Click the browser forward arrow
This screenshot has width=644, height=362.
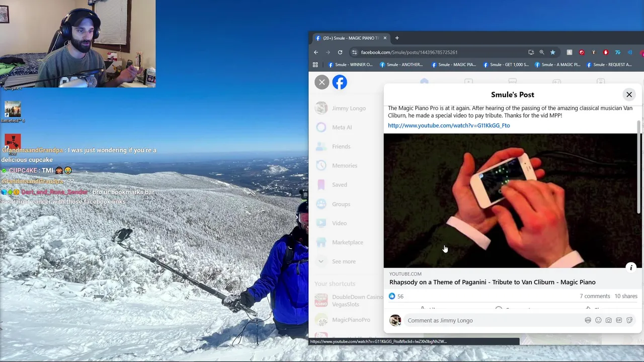coord(328,52)
